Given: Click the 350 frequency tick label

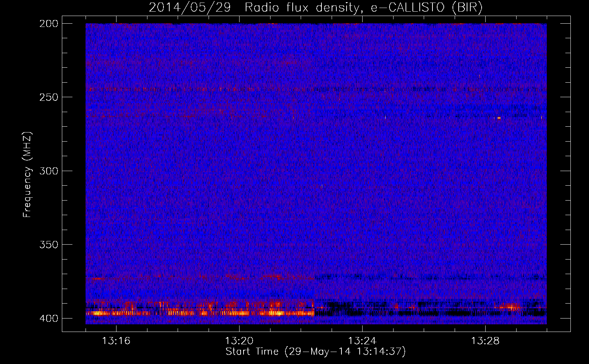Looking at the screenshot, I should coord(49,244).
